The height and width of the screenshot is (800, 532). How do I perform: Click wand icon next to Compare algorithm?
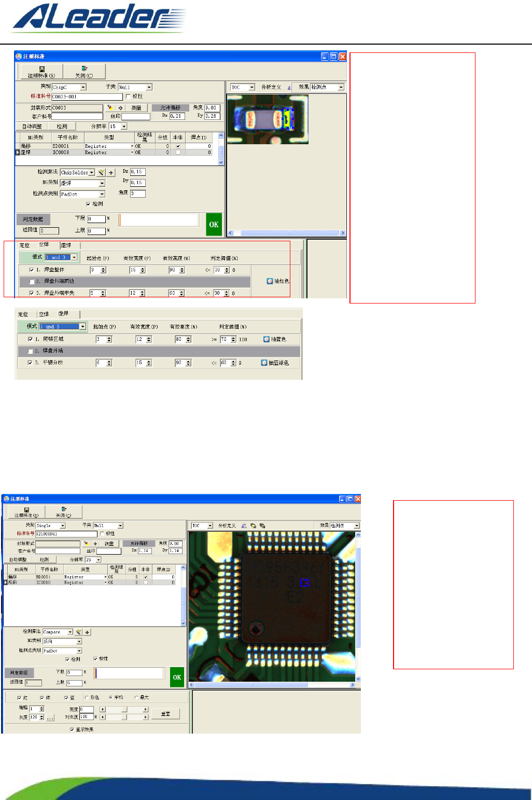tap(78, 632)
